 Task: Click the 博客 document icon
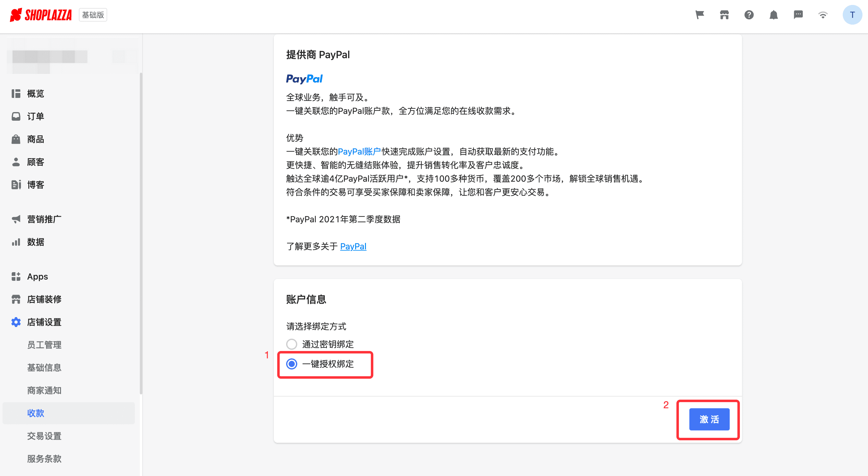pos(16,185)
